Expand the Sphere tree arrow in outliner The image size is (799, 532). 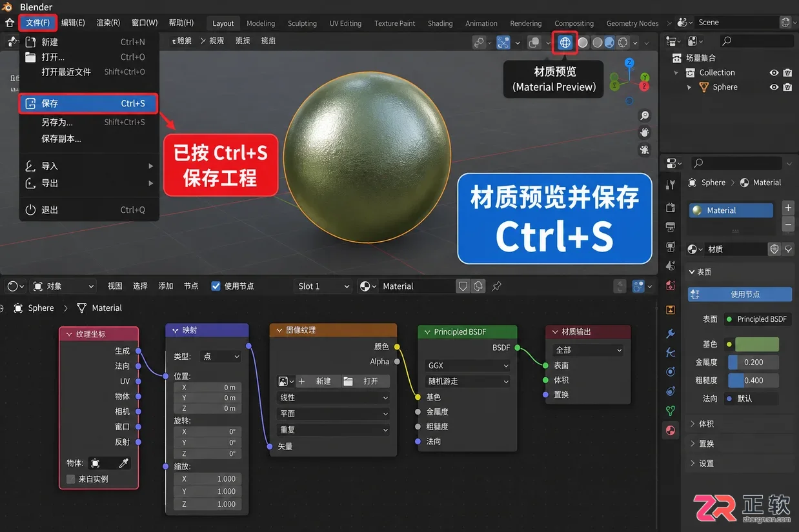click(x=690, y=87)
